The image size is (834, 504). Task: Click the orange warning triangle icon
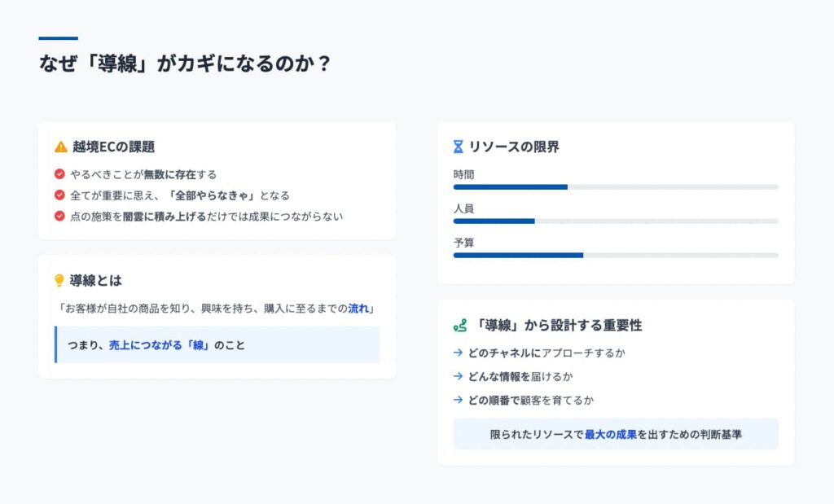pyautogui.click(x=60, y=147)
